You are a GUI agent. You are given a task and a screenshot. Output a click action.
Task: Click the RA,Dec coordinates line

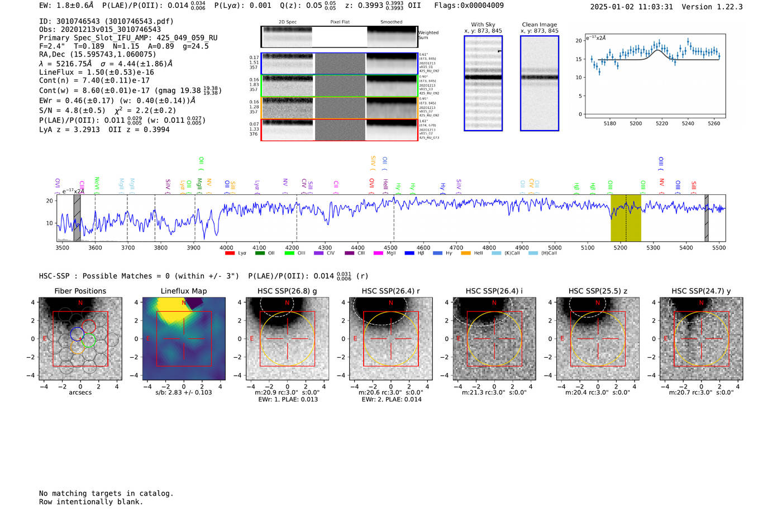tap(98, 54)
